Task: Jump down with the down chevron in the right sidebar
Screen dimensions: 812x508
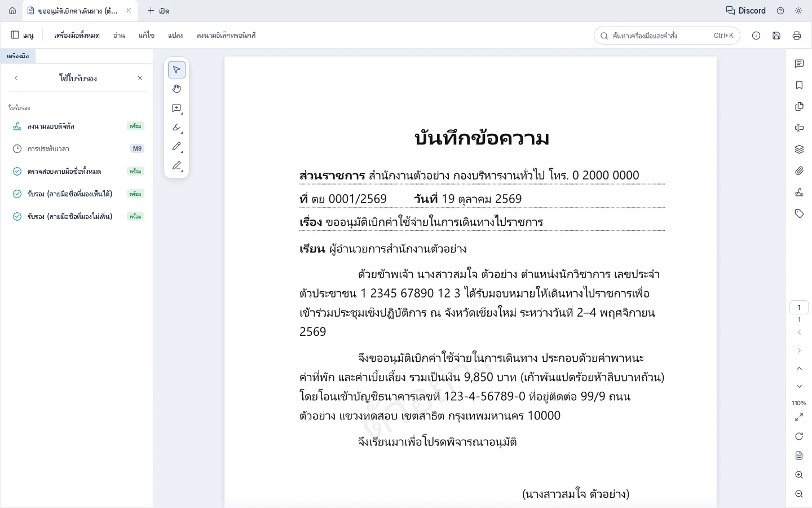Action: click(x=799, y=387)
